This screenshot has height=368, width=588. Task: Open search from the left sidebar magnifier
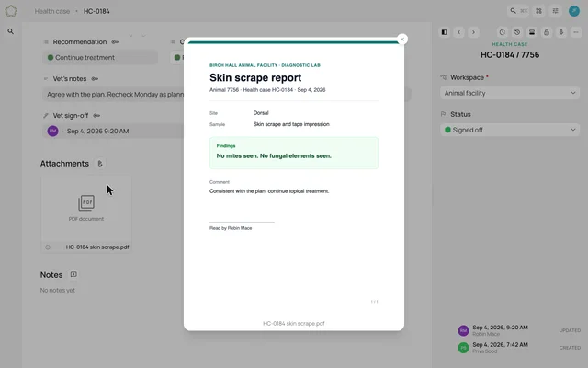(x=10, y=31)
